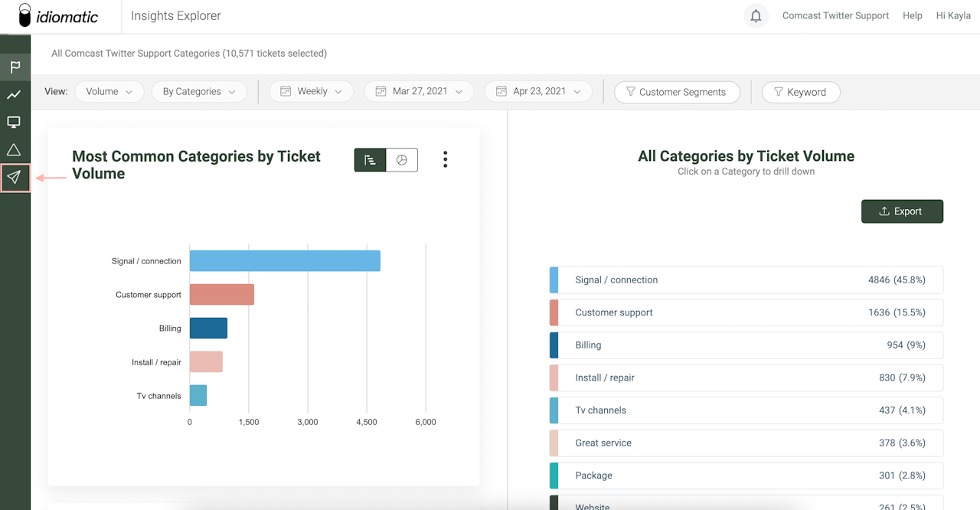Open the trend line icon in sidebar
The image size is (980, 510).
pyautogui.click(x=15, y=95)
